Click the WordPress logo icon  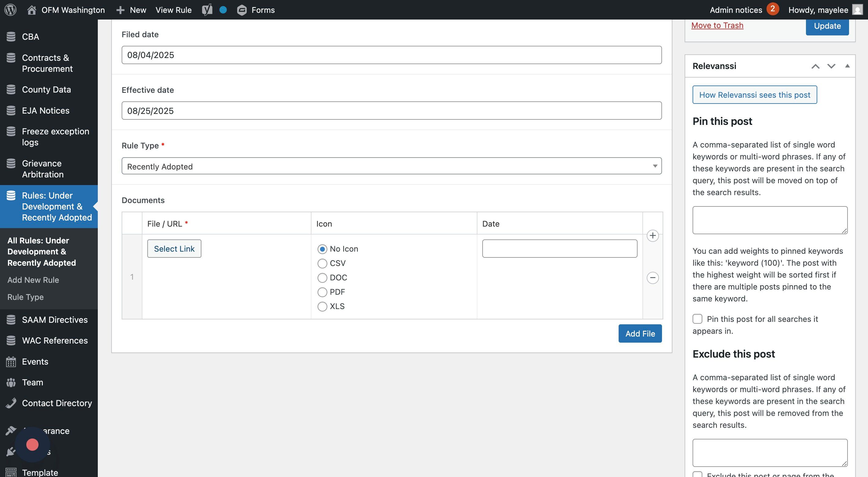[x=10, y=10]
